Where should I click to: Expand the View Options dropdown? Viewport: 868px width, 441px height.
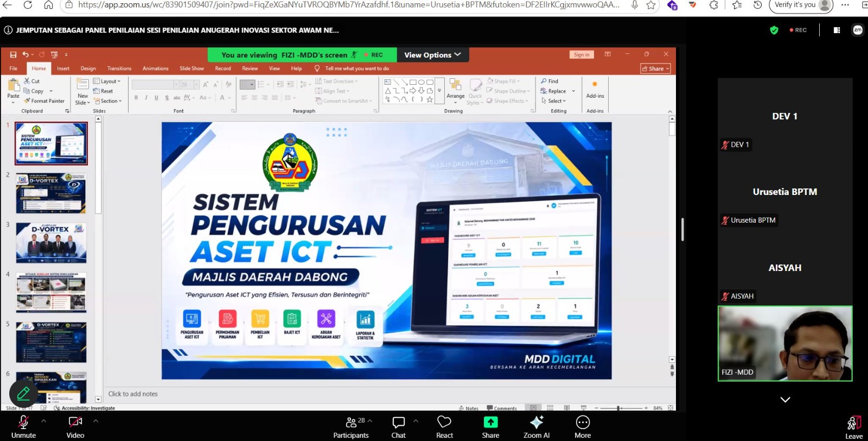point(432,55)
